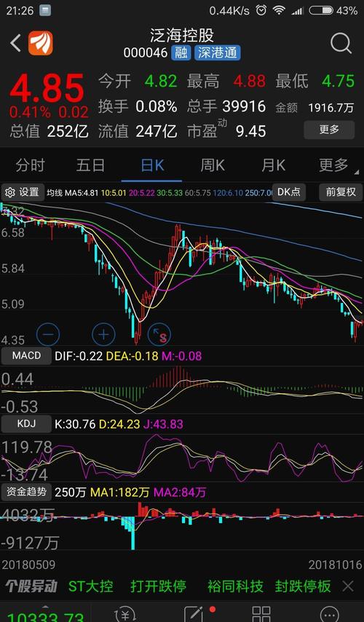The height and width of the screenshot is (622, 364).
Task: Select the KDJ indicator button
Action: point(26,424)
